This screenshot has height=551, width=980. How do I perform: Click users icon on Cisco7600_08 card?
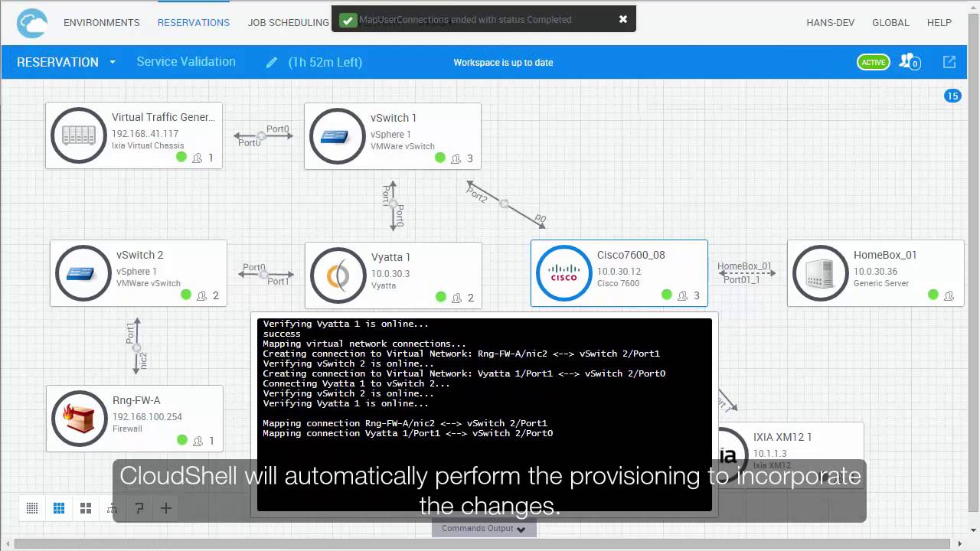683,295
